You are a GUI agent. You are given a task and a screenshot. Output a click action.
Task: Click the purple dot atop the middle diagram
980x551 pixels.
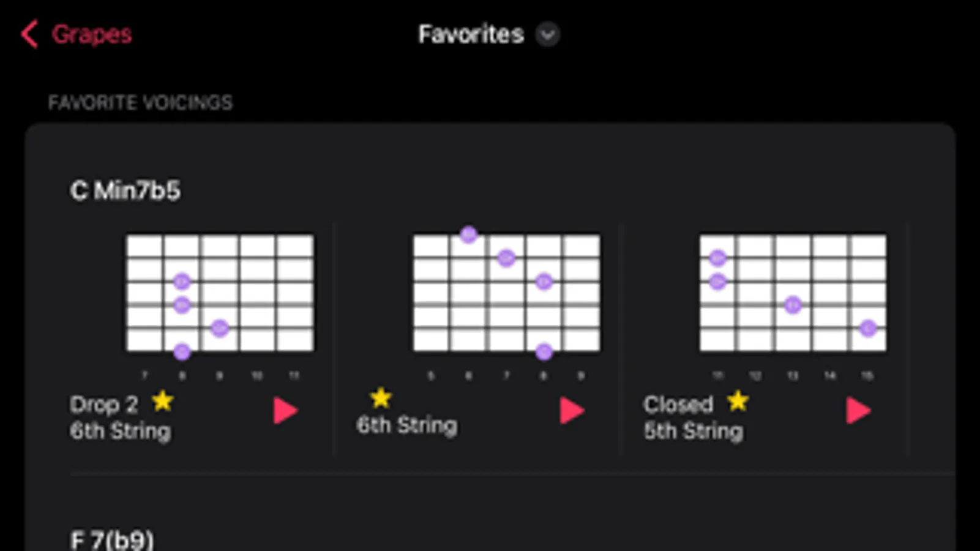coord(468,234)
